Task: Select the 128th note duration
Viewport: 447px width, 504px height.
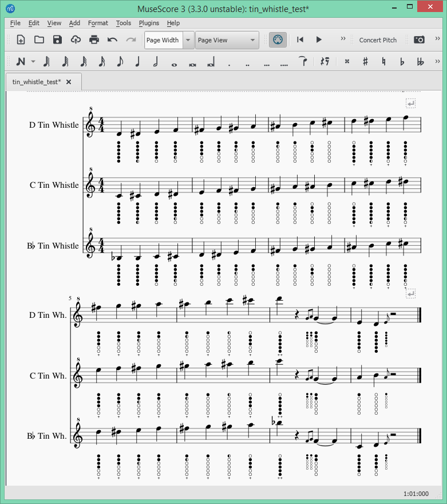Action: [47, 61]
